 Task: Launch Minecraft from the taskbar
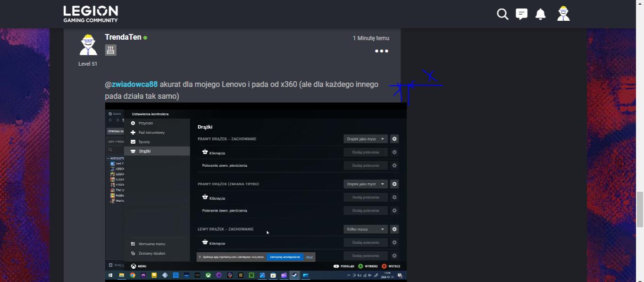tap(251, 274)
